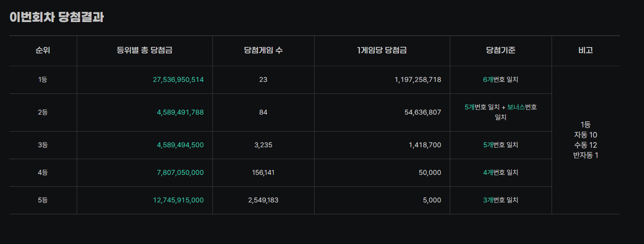This screenshot has width=644, height=244.
Task: Click per-game prize 1,197,258,718
Action: tap(418, 79)
